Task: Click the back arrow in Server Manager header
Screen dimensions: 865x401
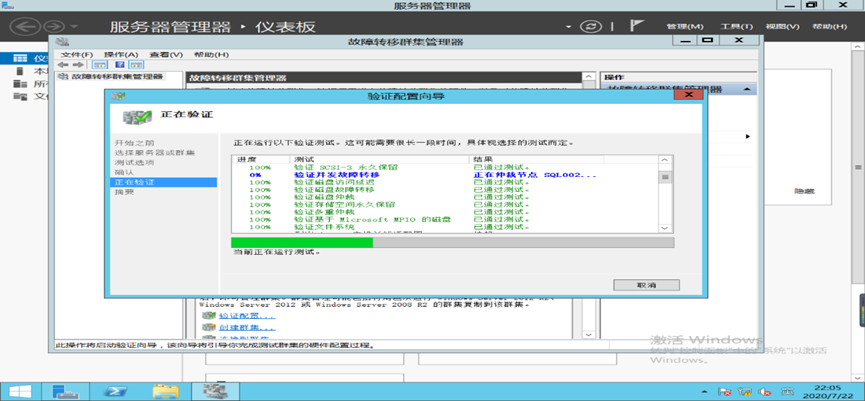Action: tap(26, 26)
